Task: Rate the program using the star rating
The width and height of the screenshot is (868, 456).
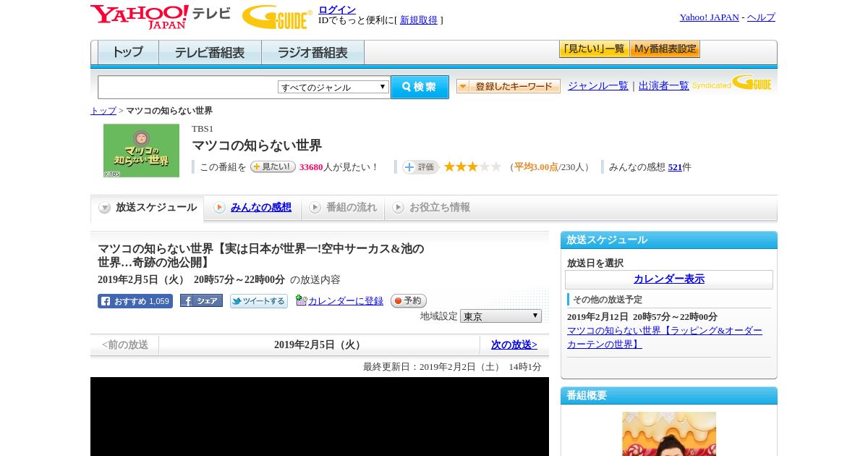Action: point(472,167)
